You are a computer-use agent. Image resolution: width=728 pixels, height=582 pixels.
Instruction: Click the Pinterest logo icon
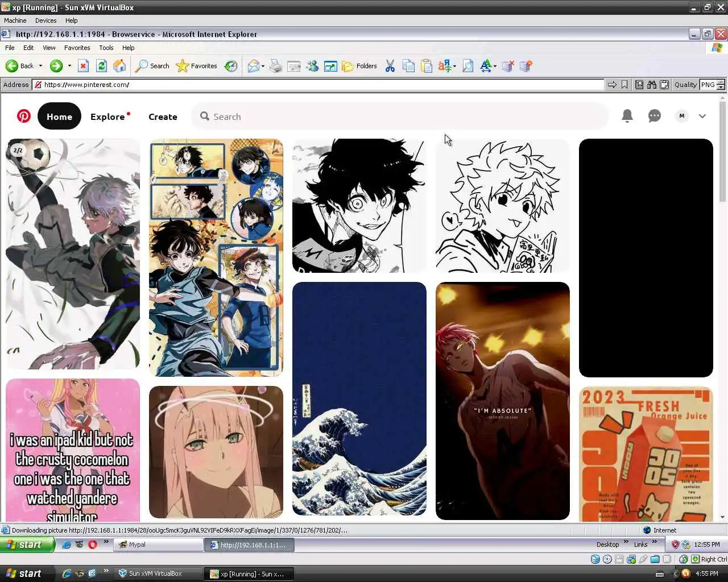pyautogui.click(x=24, y=116)
